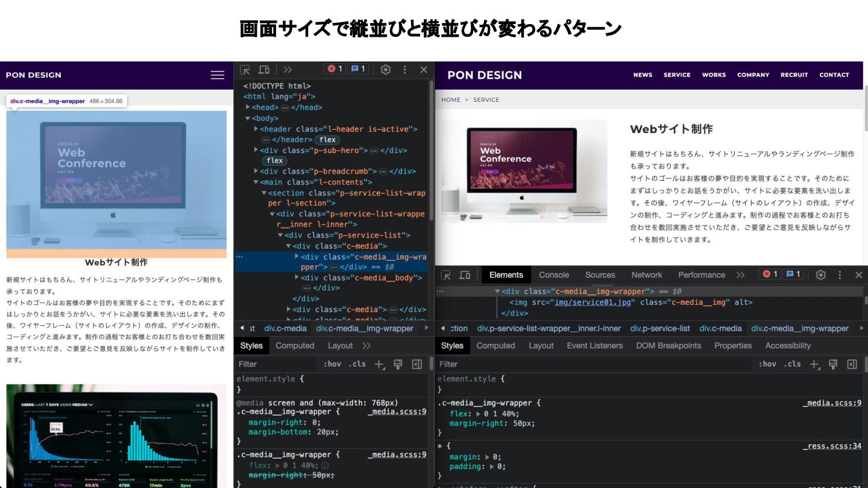Switch to Console tab in right DevTools

tap(554, 275)
